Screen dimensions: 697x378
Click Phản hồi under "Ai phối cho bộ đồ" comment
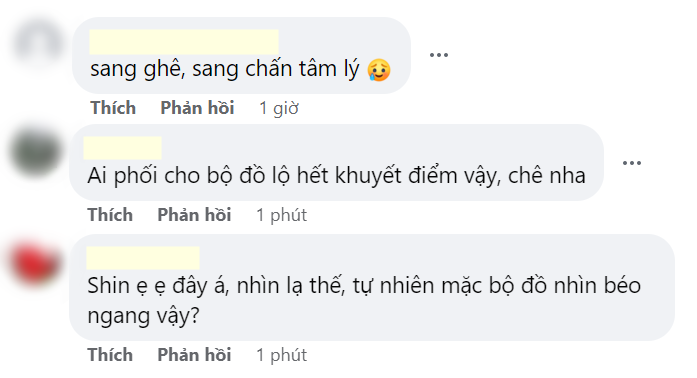coord(194,215)
